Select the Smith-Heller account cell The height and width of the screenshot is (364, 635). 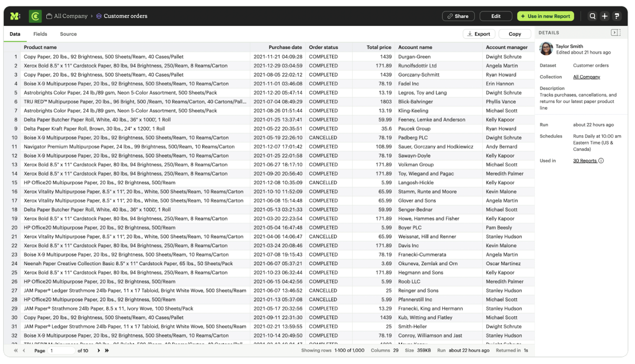(438, 326)
